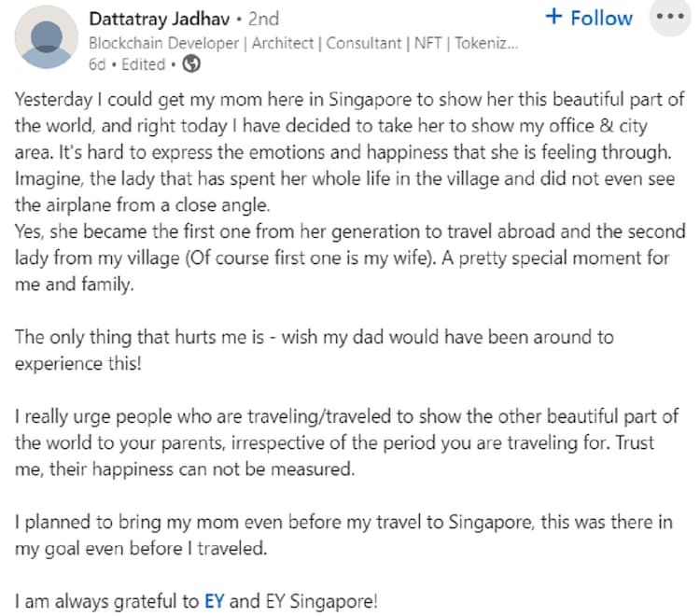Click 'The only thing that hurts me' paragraph
This screenshot has height=616, width=700.
click(314, 336)
